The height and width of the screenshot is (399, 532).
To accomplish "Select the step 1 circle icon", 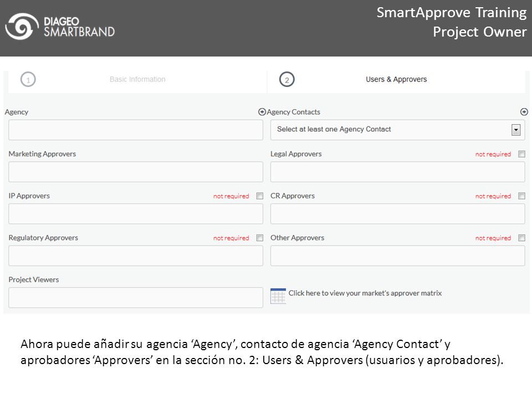I will pyautogui.click(x=28, y=80).
